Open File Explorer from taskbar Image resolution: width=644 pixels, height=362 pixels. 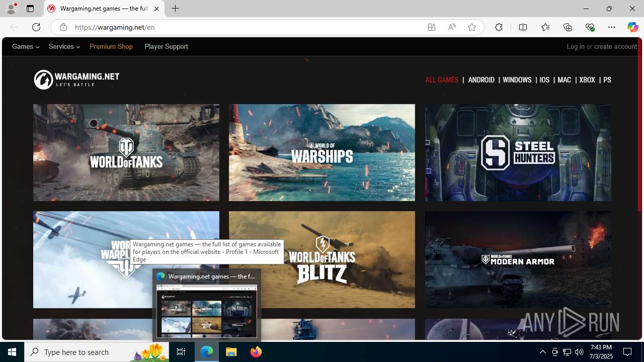(x=231, y=352)
